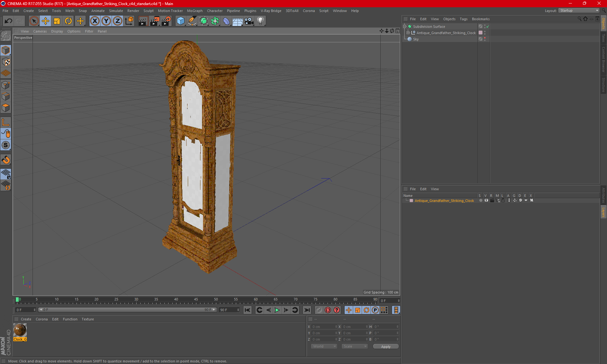Select the Live Selection tool
The height and width of the screenshot is (364, 607).
pyautogui.click(x=34, y=21)
